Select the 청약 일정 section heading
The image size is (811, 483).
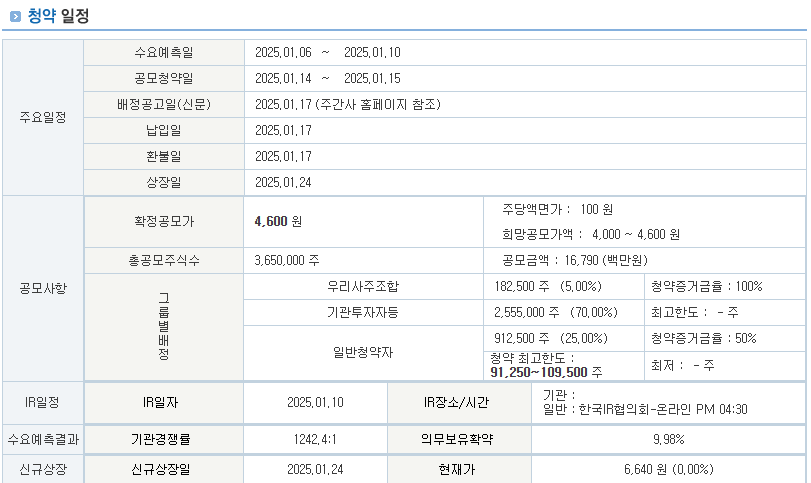click(58, 16)
